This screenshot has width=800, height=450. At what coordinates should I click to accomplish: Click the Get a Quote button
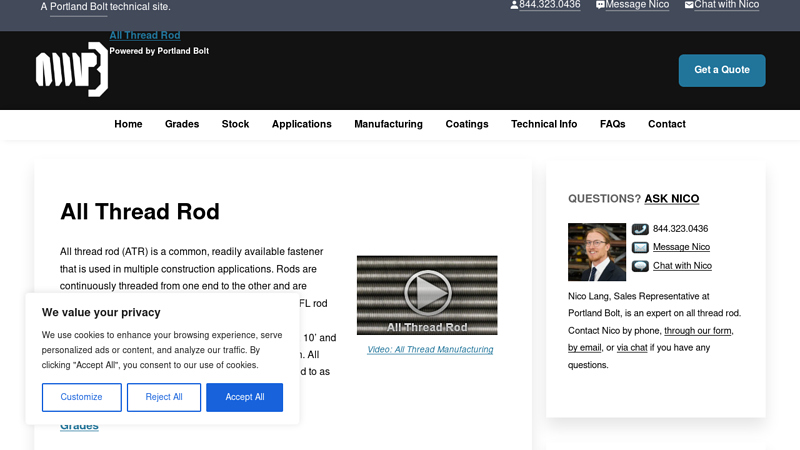[x=722, y=70]
